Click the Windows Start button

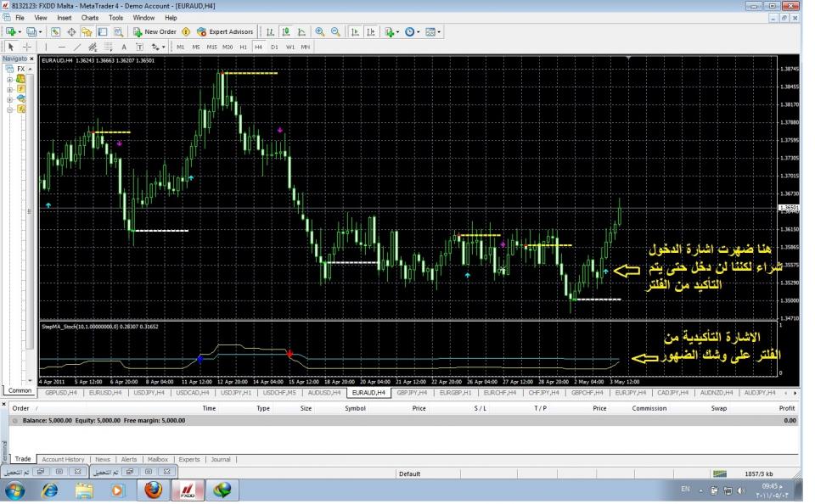14,490
